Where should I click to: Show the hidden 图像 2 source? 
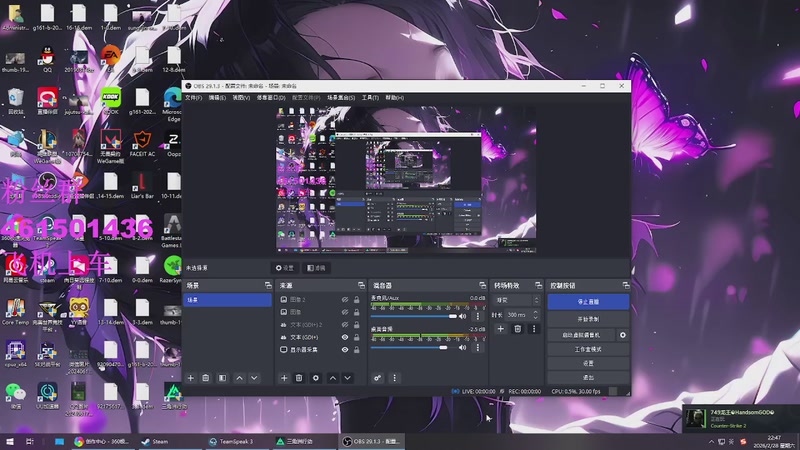point(345,299)
